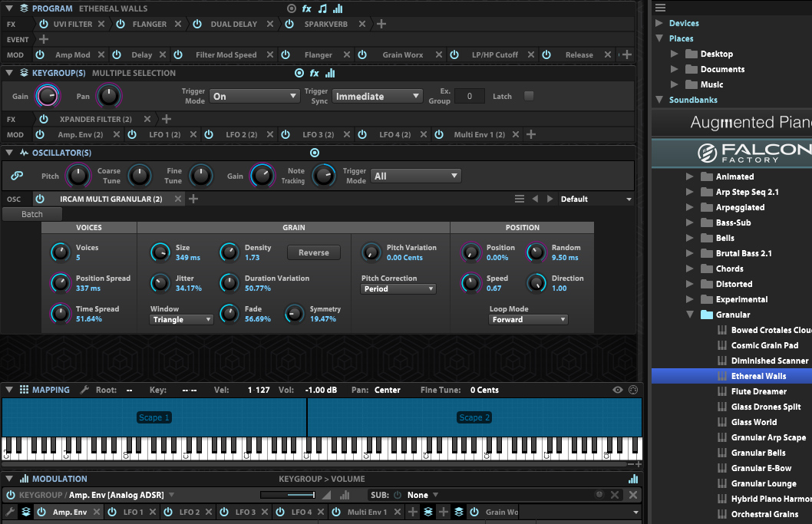Enable the Latch checkbox
The height and width of the screenshot is (524, 812).
point(529,96)
